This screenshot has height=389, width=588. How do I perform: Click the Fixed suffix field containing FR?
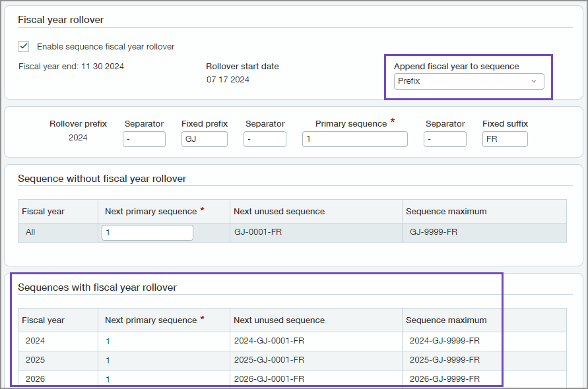tap(505, 139)
